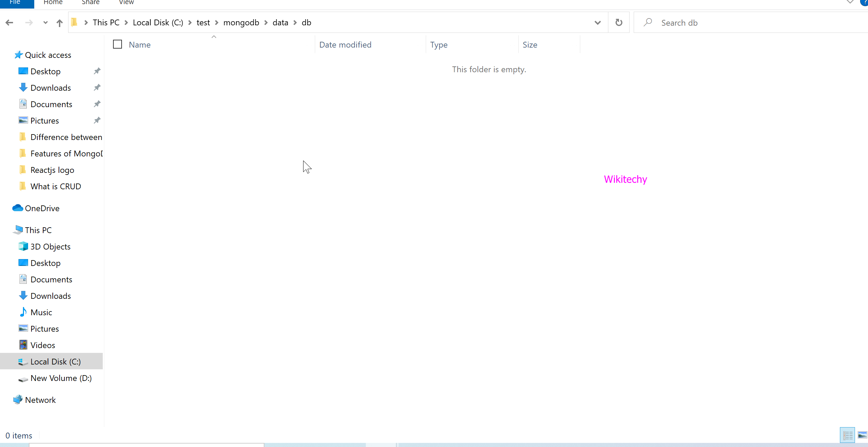Screen dimensions: 868x447
Task: Click the OneDrive cloud icon
Action: 17,208
